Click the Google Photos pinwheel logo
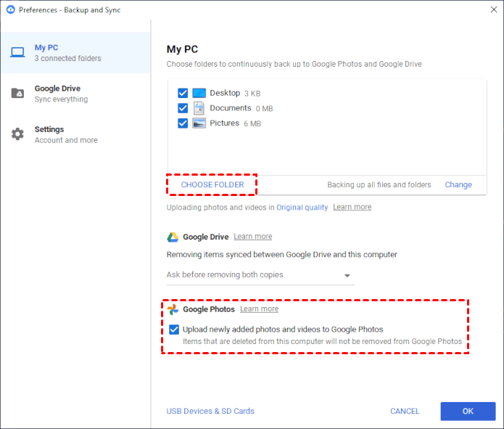Viewport: 504px width, 429px height. (173, 309)
